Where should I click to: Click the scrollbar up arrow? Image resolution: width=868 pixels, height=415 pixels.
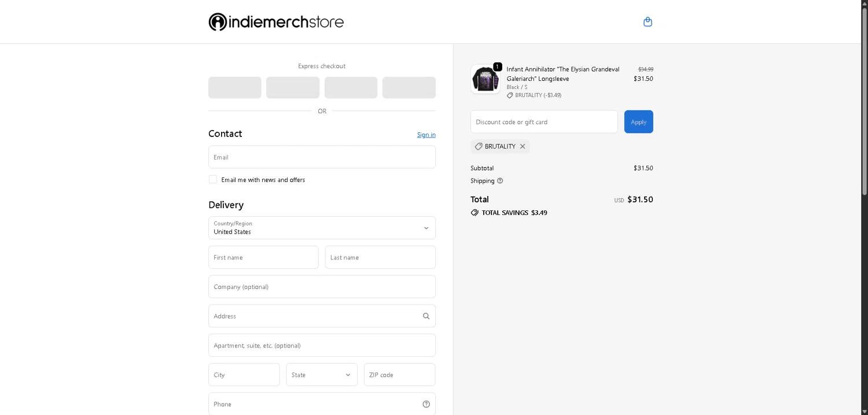click(865, 3)
